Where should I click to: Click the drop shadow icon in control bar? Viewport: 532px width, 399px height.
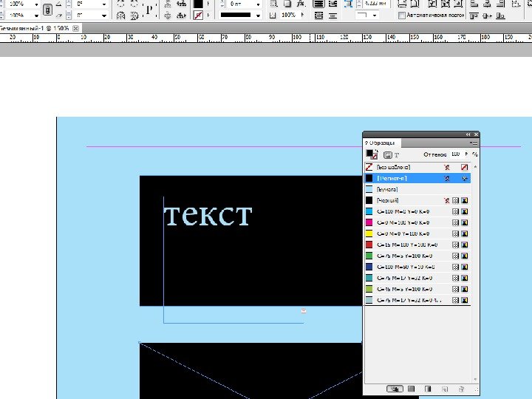pos(287,4)
